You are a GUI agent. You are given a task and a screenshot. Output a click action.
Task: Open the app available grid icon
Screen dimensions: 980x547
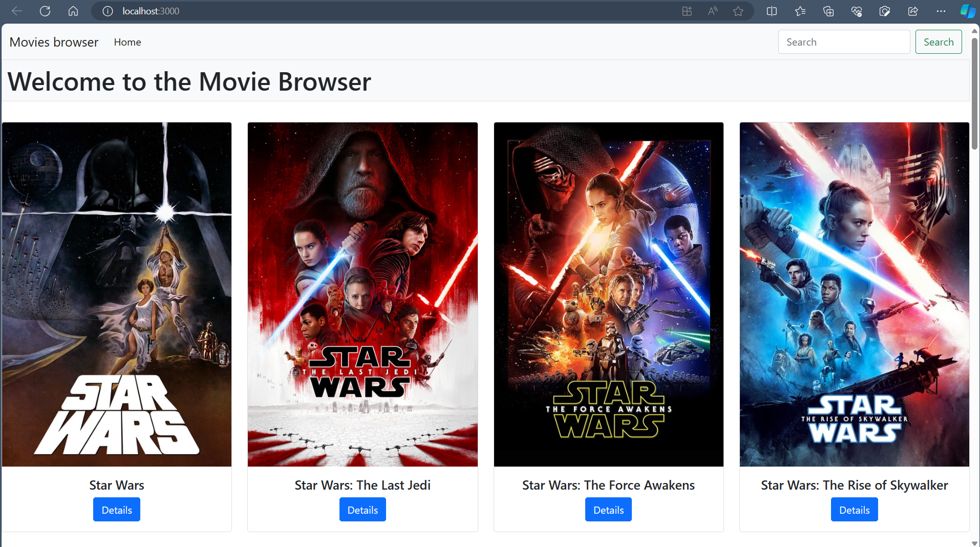click(x=687, y=11)
